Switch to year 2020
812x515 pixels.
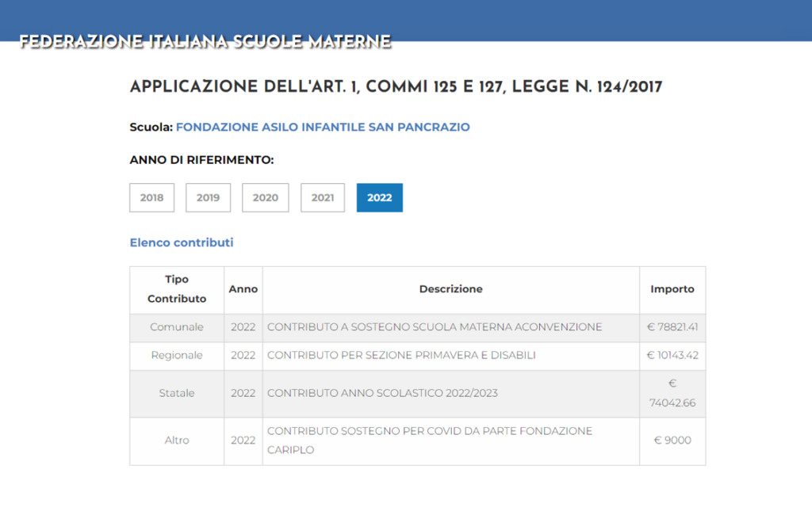[x=265, y=197]
